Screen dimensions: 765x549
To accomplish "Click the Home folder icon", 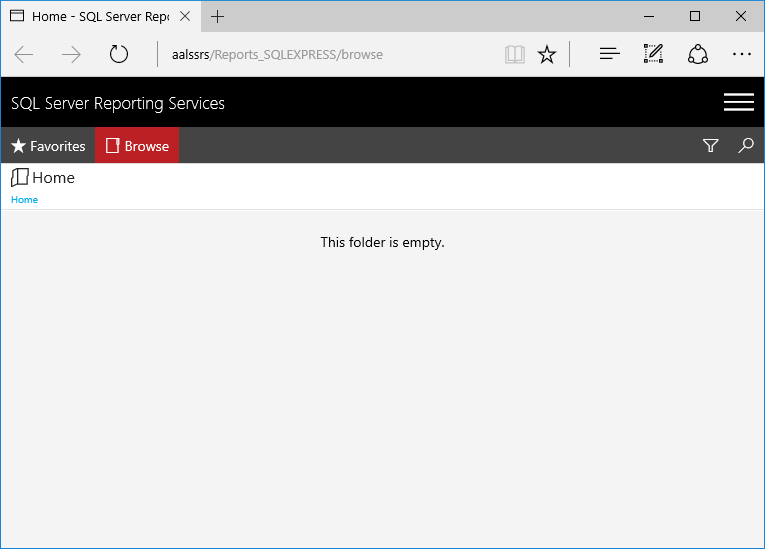I will tap(20, 178).
